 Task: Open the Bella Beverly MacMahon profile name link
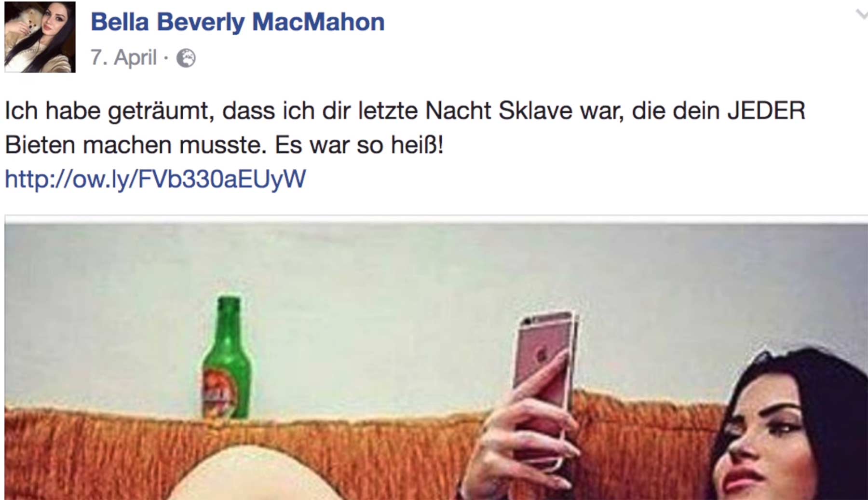click(x=238, y=22)
